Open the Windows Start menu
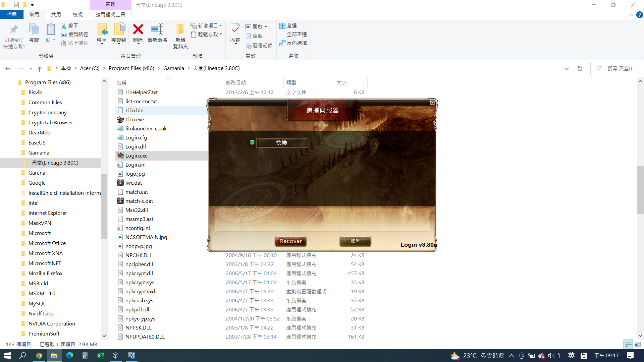This screenshot has width=644, height=362. point(7,356)
